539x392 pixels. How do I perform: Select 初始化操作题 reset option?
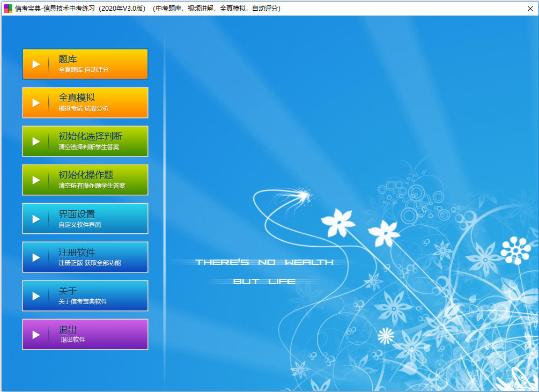[86, 175]
